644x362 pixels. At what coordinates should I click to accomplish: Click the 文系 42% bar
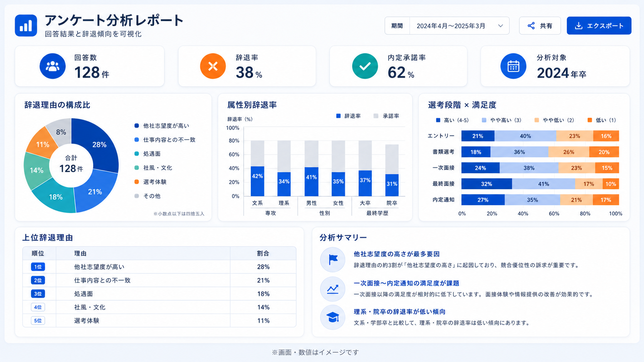click(x=257, y=181)
